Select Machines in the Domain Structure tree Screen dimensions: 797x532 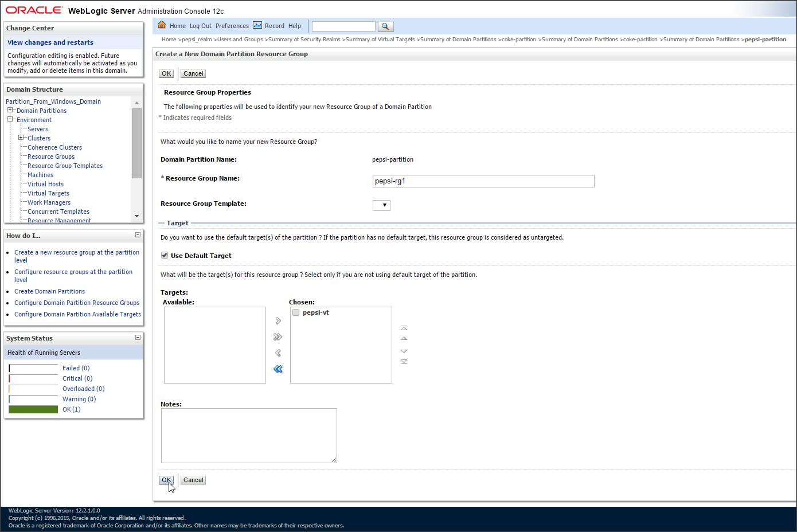pos(40,175)
